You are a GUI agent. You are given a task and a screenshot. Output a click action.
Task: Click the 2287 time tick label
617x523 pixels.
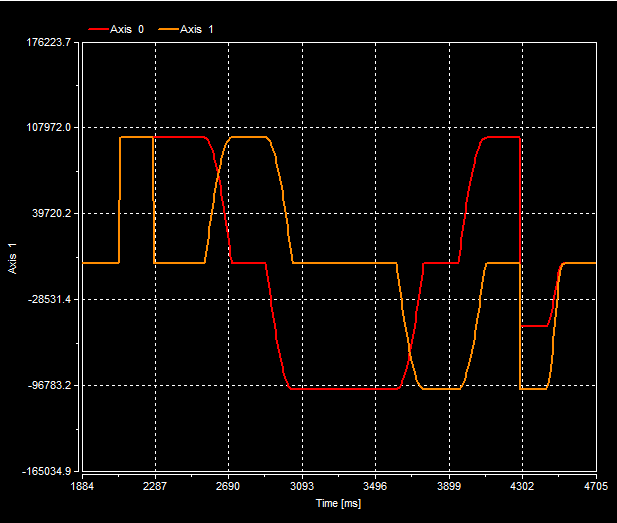pyautogui.click(x=155, y=488)
